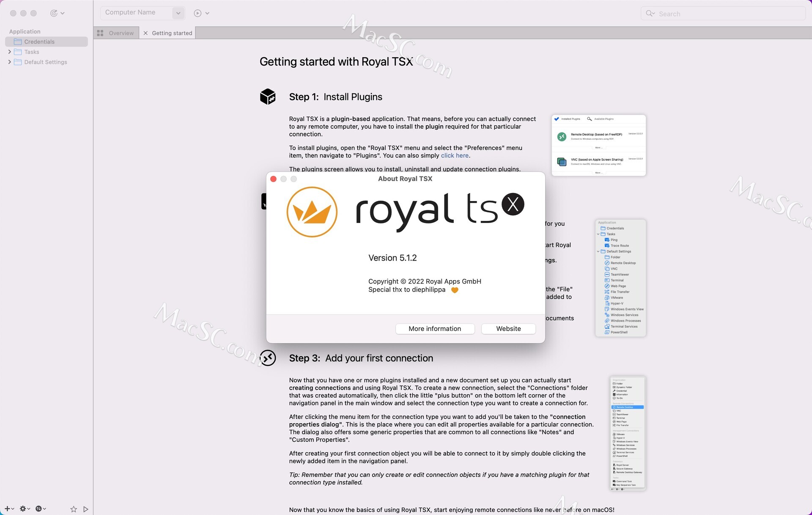Select Credentials in the navigation panel
The height and width of the screenshot is (515, 812).
tap(47, 41)
